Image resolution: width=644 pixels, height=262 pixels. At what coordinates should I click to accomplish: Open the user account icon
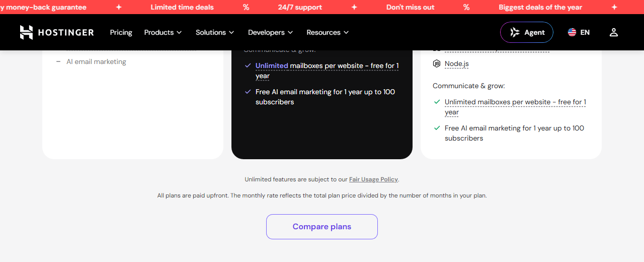pos(613,32)
